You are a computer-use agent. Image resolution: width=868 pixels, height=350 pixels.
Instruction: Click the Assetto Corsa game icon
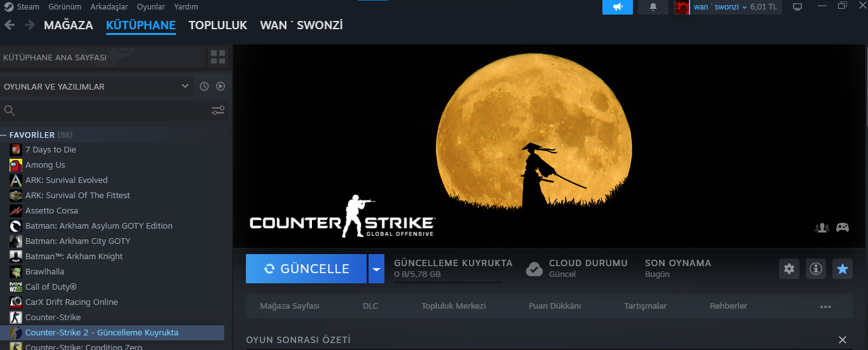pos(16,211)
